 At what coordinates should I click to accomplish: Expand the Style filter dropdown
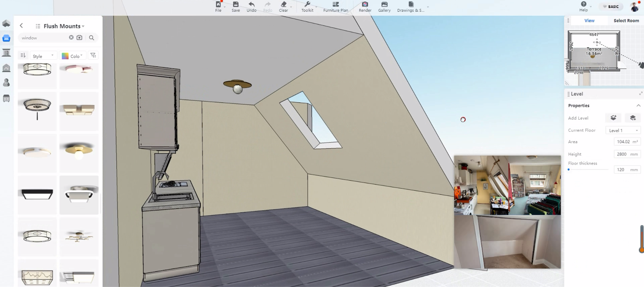[43, 56]
